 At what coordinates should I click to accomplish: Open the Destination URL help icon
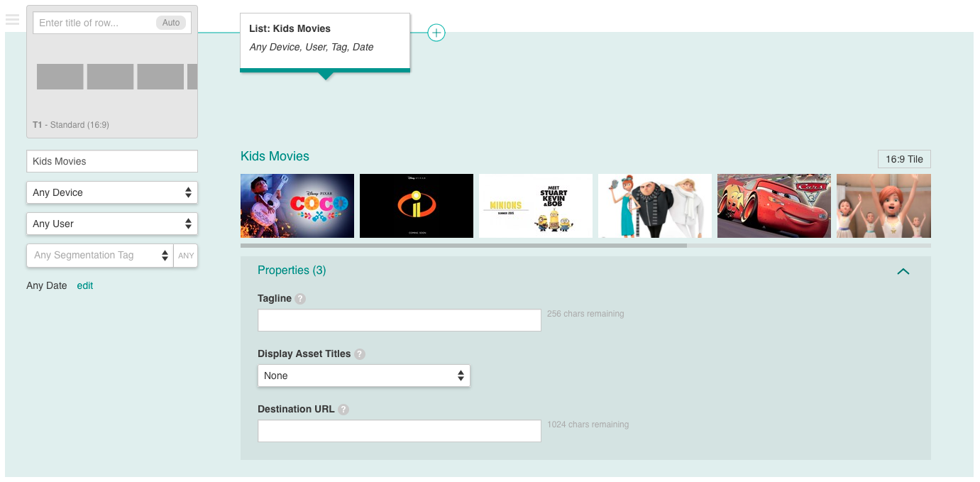pos(343,410)
